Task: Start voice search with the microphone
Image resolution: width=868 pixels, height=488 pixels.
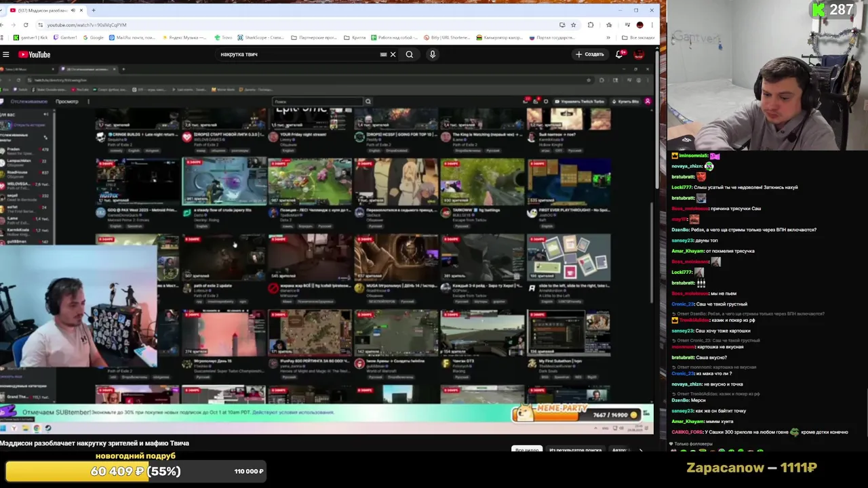Action: coord(432,54)
